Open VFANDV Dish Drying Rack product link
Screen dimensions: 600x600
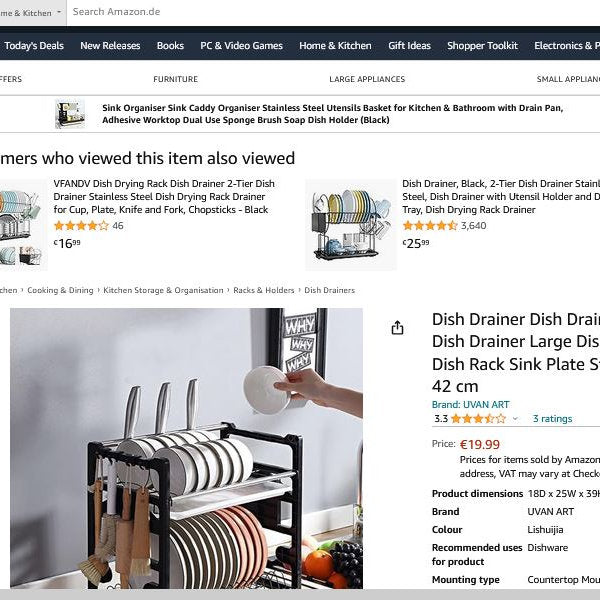(x=164, y=197)
